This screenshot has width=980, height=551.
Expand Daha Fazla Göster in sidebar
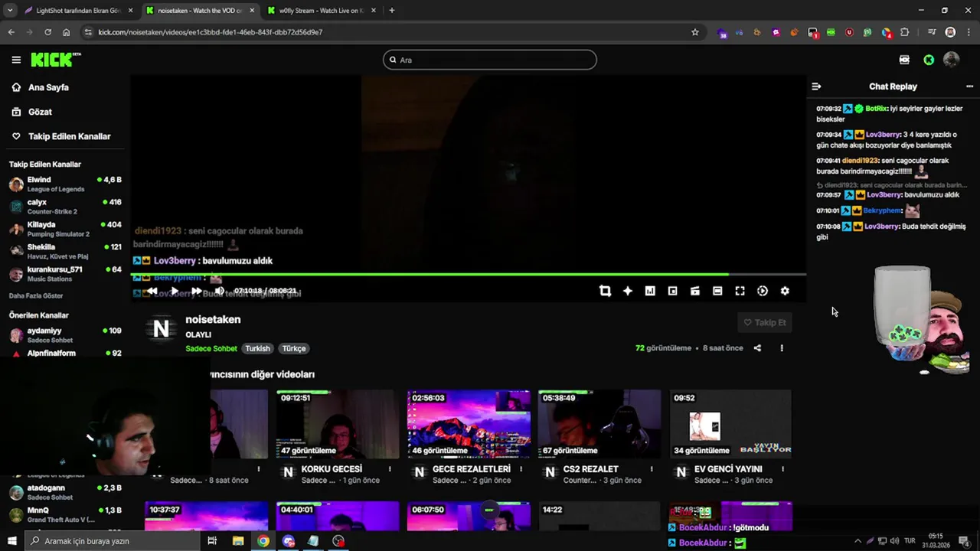(36, 295)
